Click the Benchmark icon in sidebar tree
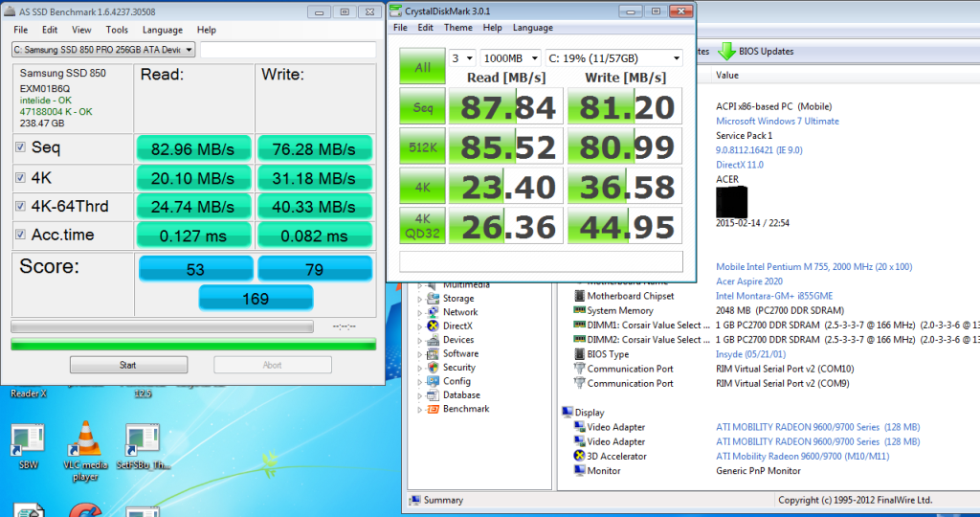Viewport: 980px width, 517px height. (x=432, y=409)
